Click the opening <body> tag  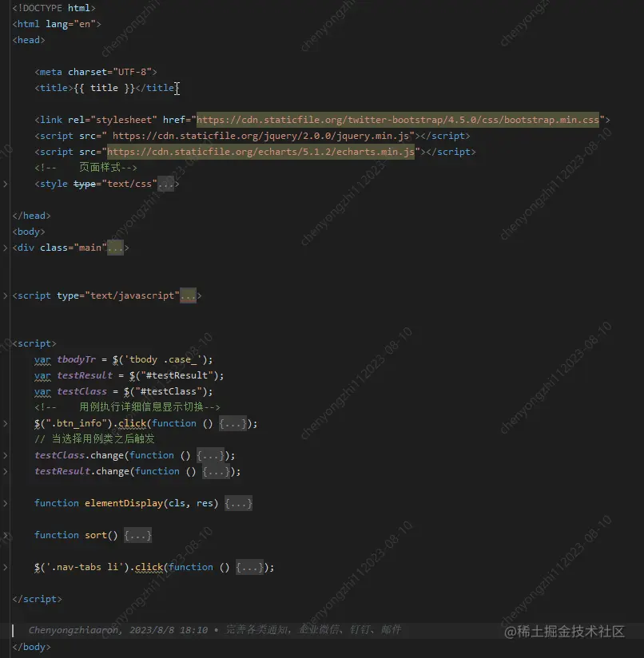29,232
